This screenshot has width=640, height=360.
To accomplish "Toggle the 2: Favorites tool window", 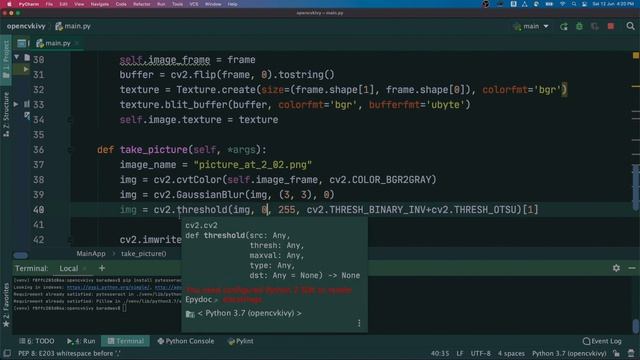I will tap(6, 305).
